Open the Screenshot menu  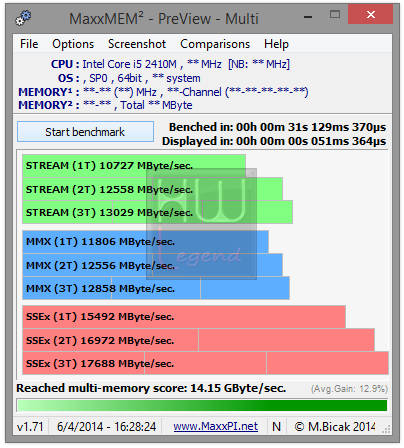click(x=137, y=44)
